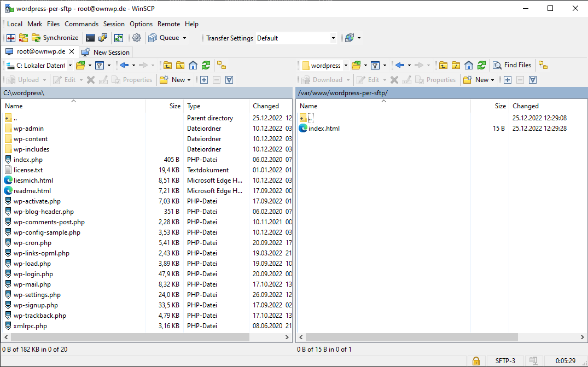The width and height of the screenshot is (588, 367).
Task: Toggle the directory tree in remote panel
Action: (543, 65)
